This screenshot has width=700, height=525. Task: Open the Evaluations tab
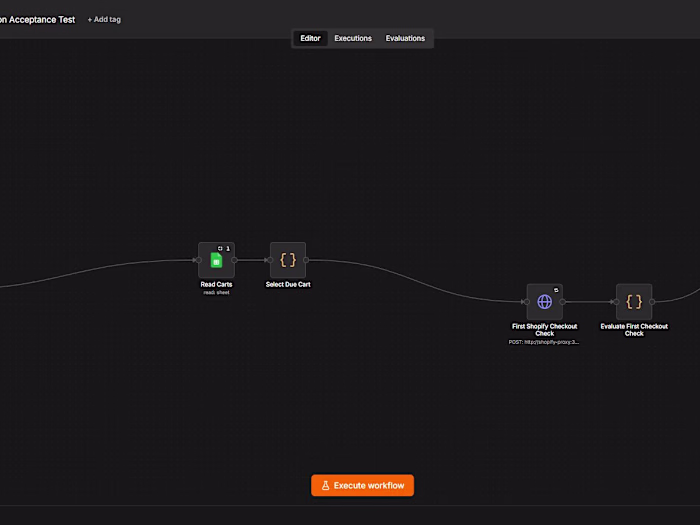pos(405,38)
